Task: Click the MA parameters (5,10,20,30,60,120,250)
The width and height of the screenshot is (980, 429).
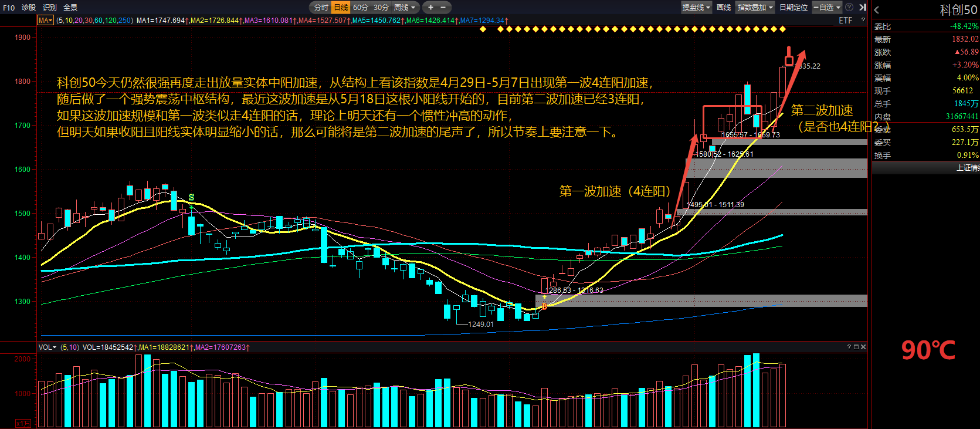Action: [x=94, y=21]
